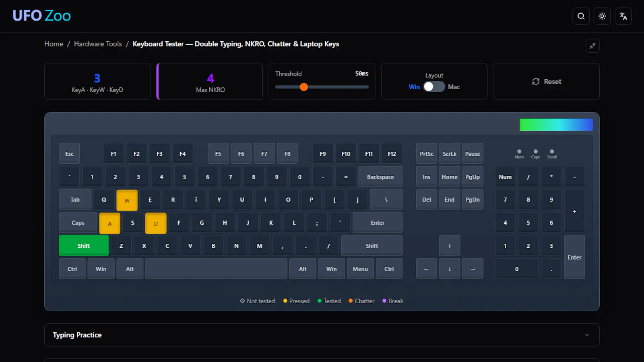This screenshot has height=362, width=644.
Task: Click the Del key
Action: 427,200
